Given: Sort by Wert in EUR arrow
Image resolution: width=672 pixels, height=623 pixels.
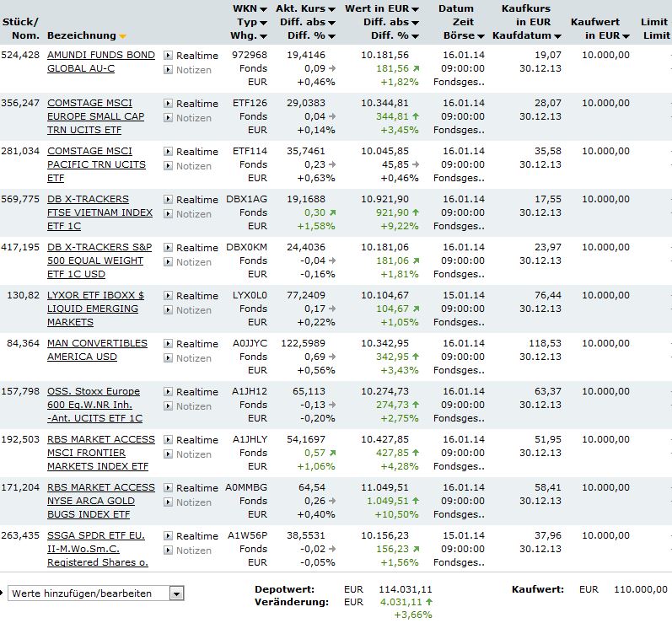Looking at the screenshot, I should [x=415, y=9].
